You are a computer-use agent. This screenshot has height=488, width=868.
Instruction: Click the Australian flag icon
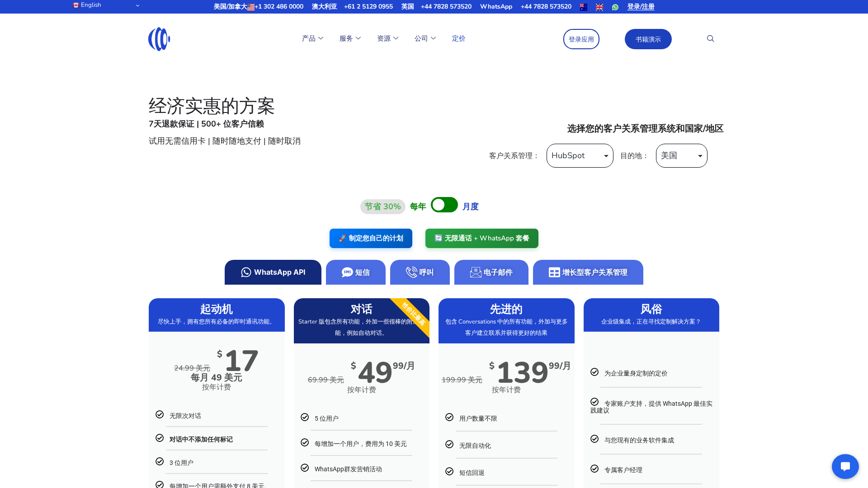pos(584,7)
